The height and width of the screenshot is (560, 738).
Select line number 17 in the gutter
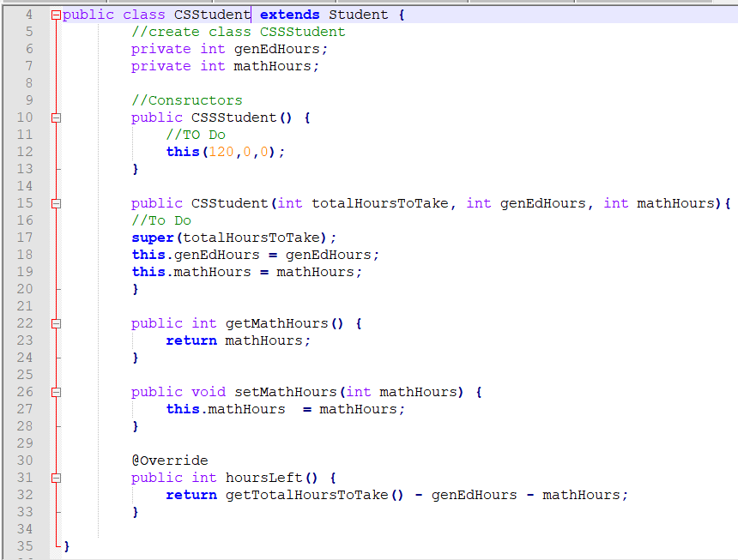point(26,238)
